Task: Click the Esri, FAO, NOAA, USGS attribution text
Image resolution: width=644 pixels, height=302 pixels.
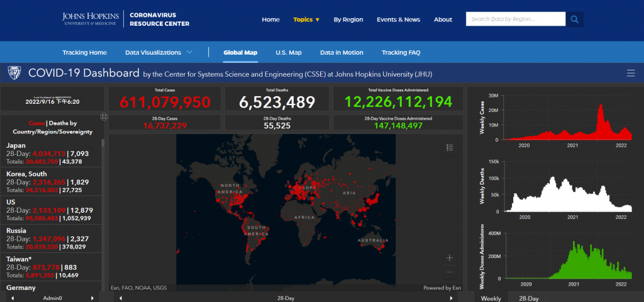Action: 139,288
